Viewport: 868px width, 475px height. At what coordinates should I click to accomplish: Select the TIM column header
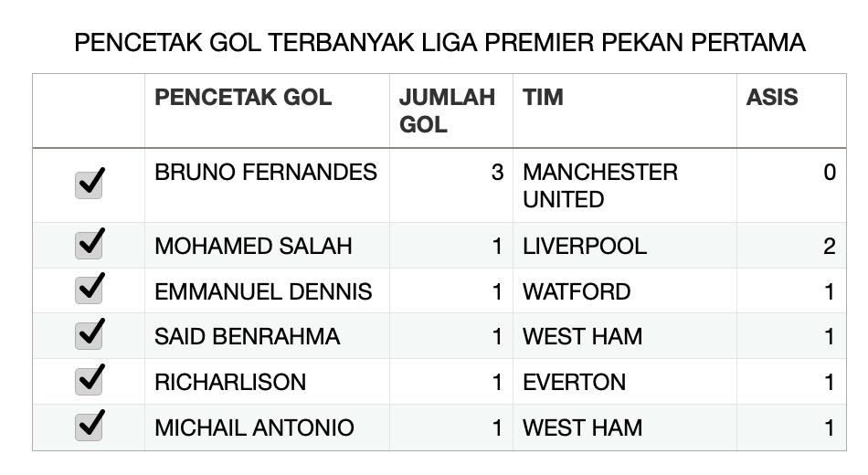pyautogui.click(x=543, y=98)
